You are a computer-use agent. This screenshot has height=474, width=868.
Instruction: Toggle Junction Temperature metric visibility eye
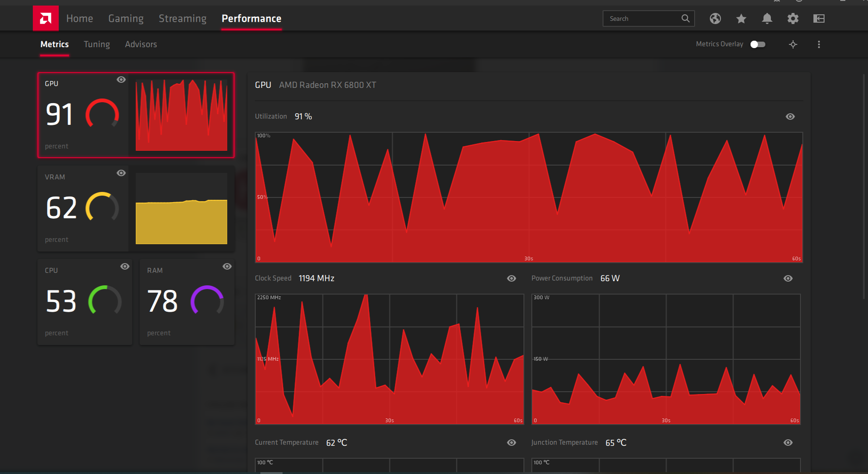pos(788,443)
